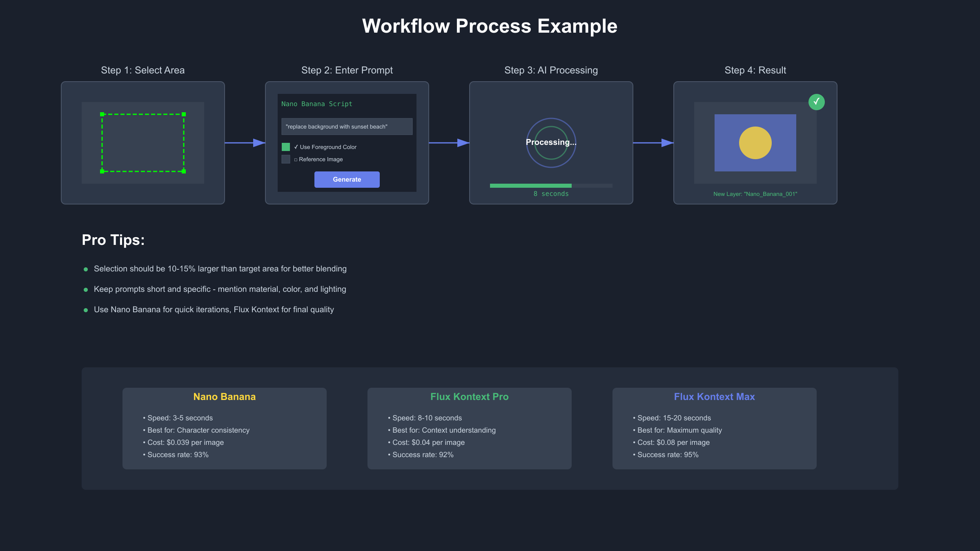
Task: Click the 'Speed: 3-5 seconds' line
Action: (x=178, y=418)
